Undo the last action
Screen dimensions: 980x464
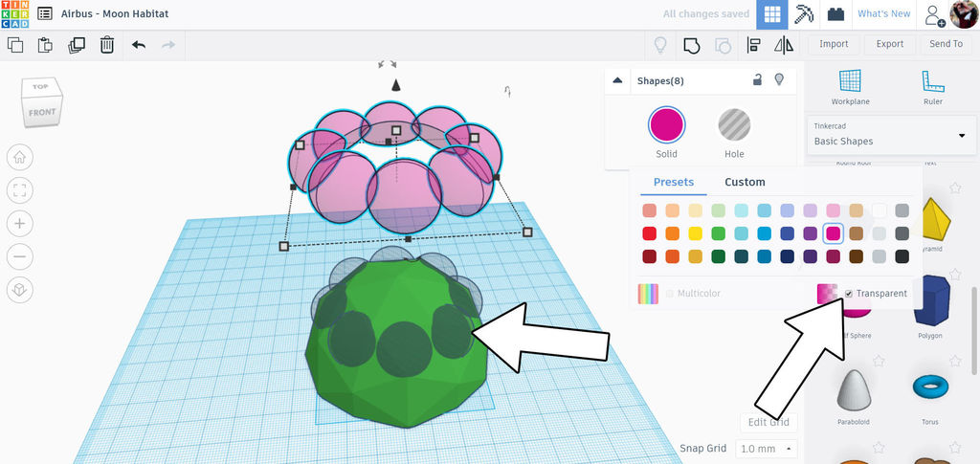point(139,45)
